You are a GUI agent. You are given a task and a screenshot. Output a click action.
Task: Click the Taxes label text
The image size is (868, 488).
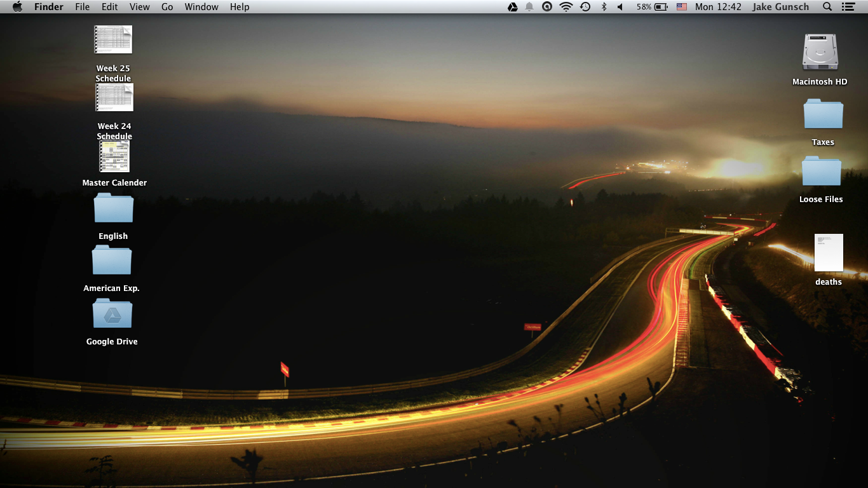pyautogui.click(x=823, y=142)
